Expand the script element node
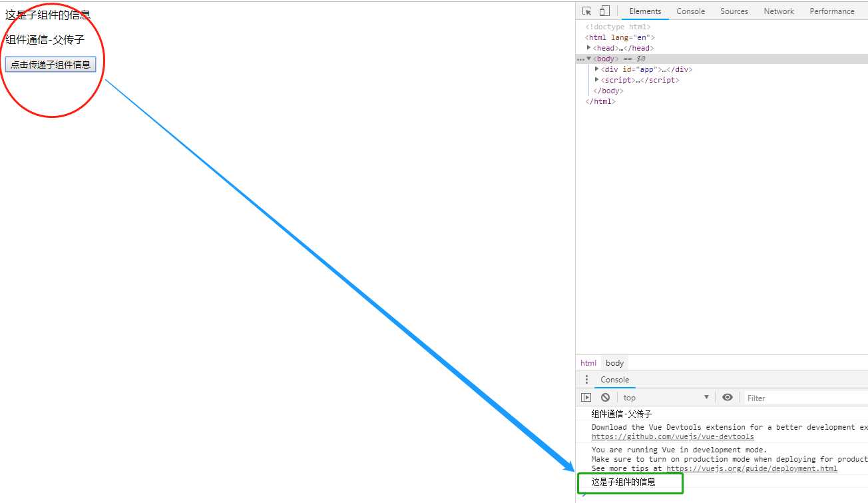868x503 pixels. [596, 80]
